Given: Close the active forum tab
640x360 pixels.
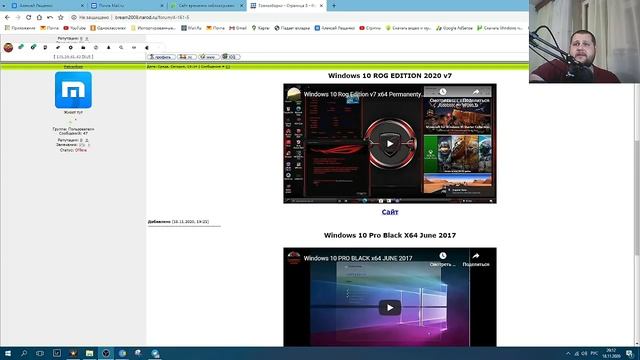Looking at the screenshot, I should (x=321, y=6).
